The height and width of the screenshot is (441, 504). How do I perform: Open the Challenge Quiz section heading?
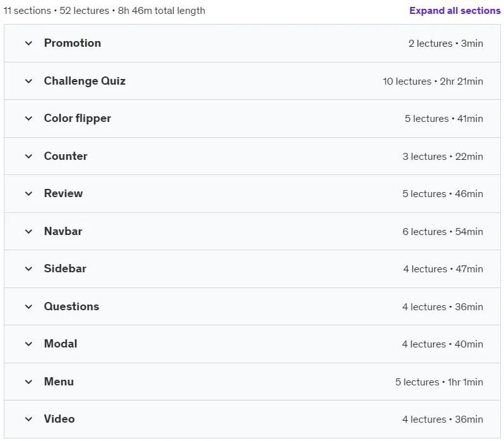tap(85, 81)
